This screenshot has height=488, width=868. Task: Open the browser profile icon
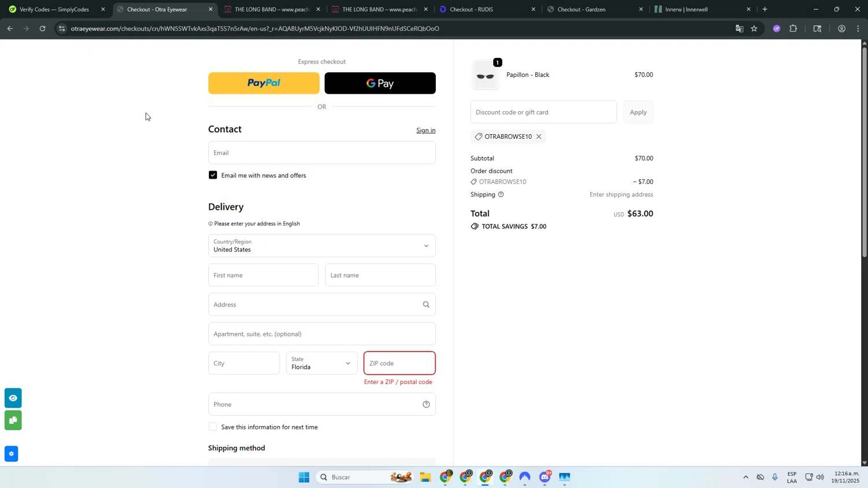click(x=842, y=28)
